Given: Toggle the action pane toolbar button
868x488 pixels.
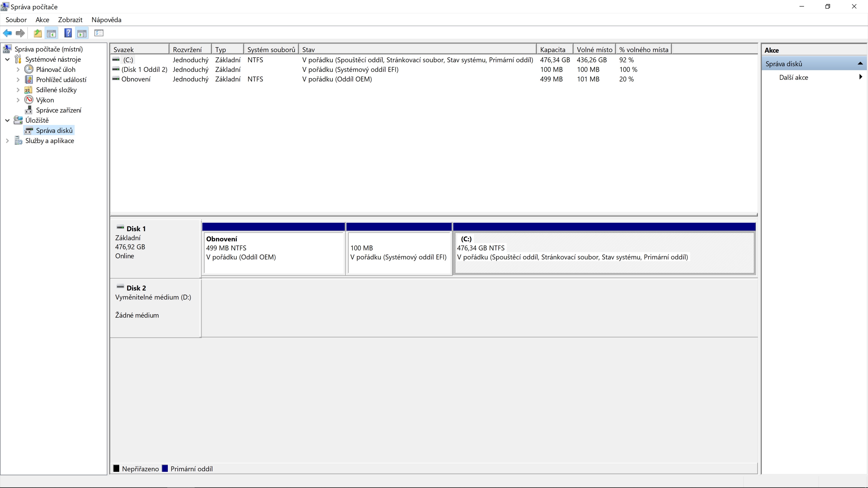Looking at the screenshot, I should 82,33.
